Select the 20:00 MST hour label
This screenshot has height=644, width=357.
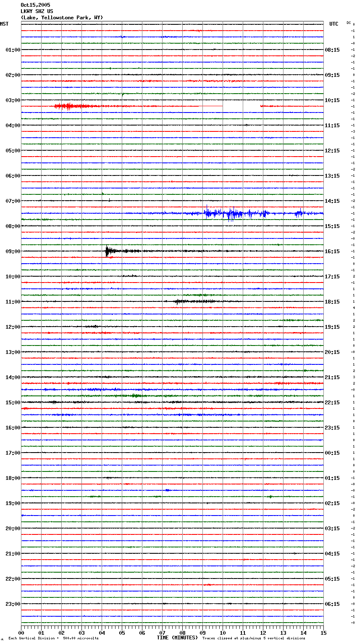pyautogui.click(x=13, y=529)
